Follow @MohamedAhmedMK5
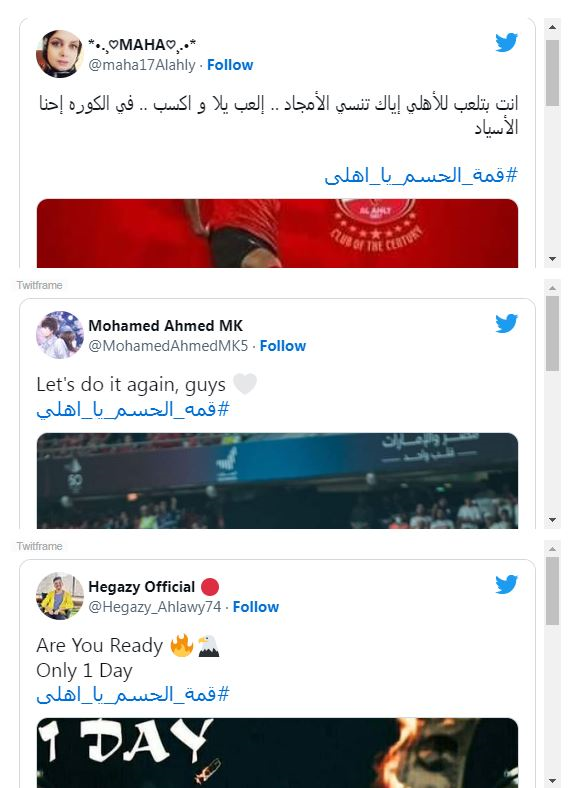 (282, 346)
